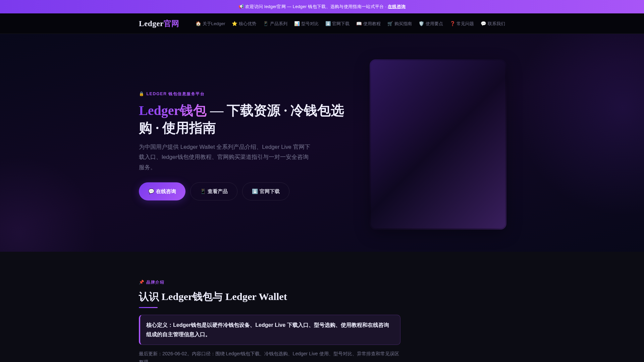Screen dimensions: 644x362
Task: Click the phone icon in 查看产品 button
Action: 203,191
